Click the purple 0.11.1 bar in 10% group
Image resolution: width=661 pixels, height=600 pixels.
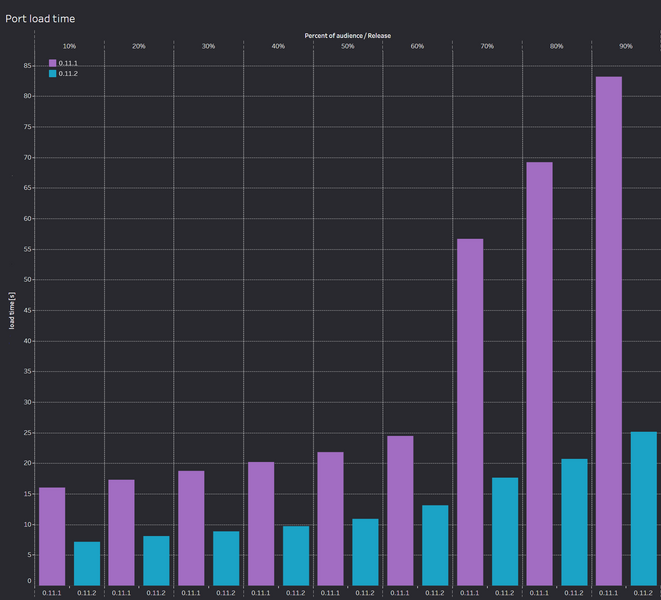52,536
